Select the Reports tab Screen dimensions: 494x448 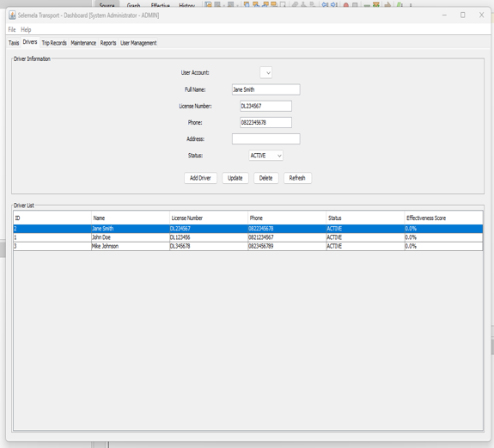108,43
